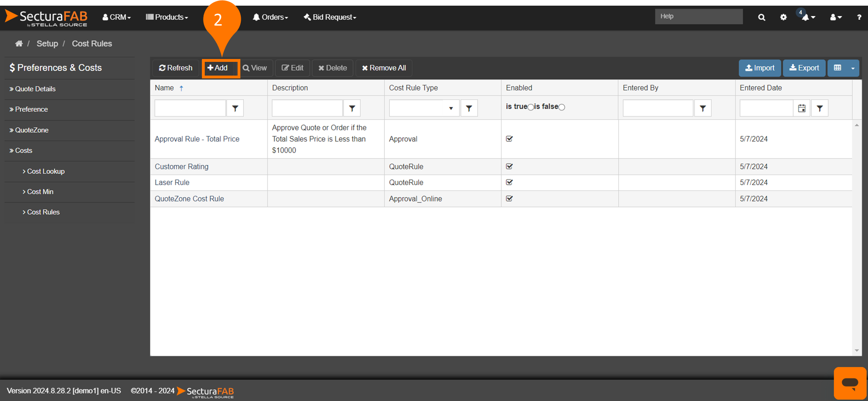Open settings gear icon in top bar
Image resolution: width=868 pixels, height=401 pixels.
click(x=783, y=17)
